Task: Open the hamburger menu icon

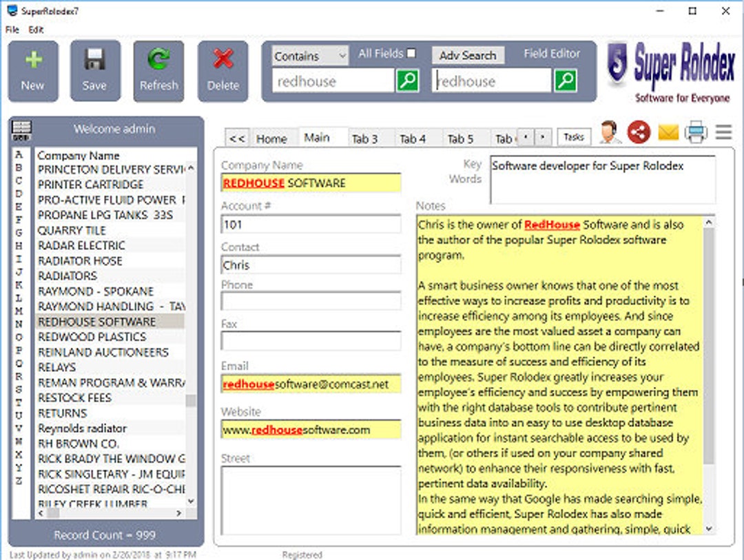Action: click(x=723, y=132)
